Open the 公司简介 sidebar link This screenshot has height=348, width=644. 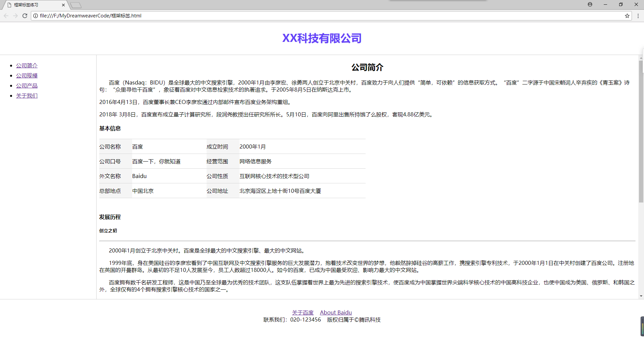(27, 66)
